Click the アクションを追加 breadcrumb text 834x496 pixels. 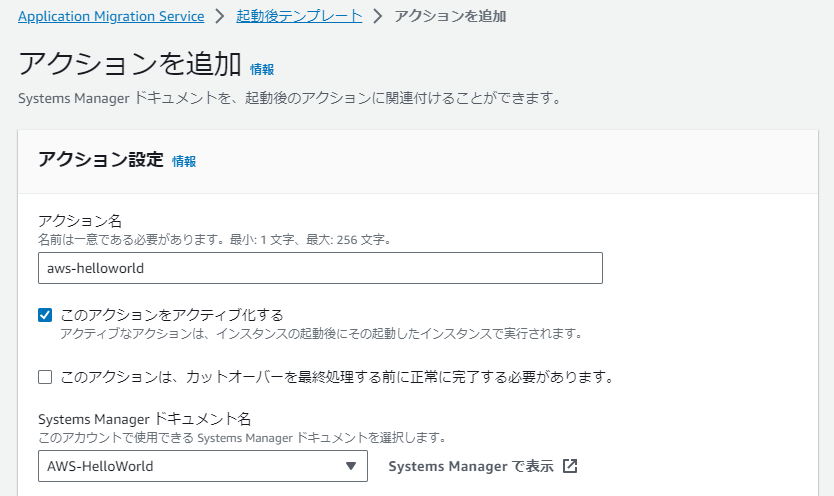click(x=450, y=16)
